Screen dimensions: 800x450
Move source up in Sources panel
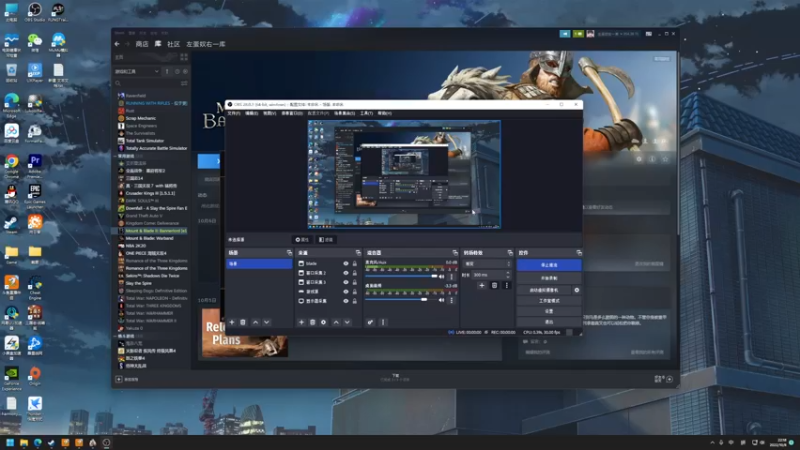[336, 322]
